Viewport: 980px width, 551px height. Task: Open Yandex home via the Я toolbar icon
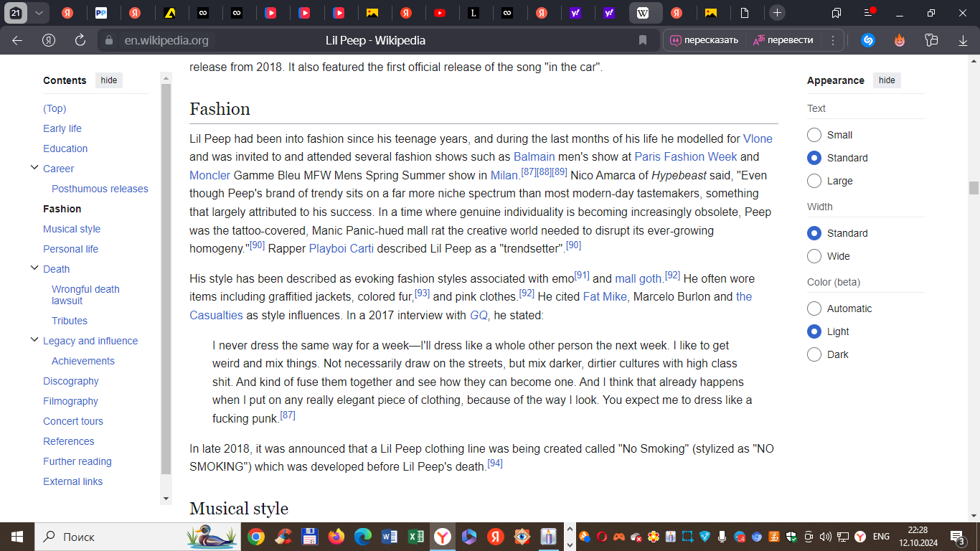[x=49, y=40]
